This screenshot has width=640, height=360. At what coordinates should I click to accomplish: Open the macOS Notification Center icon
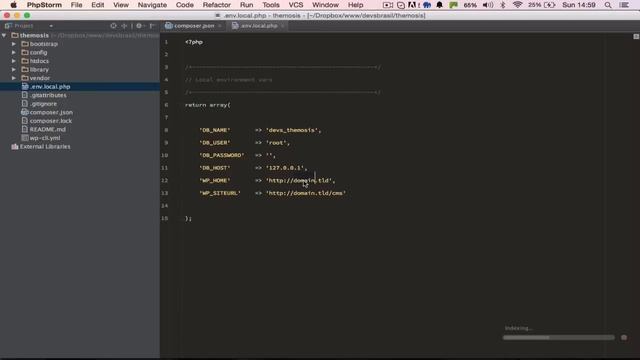click(x=624, y=5)
